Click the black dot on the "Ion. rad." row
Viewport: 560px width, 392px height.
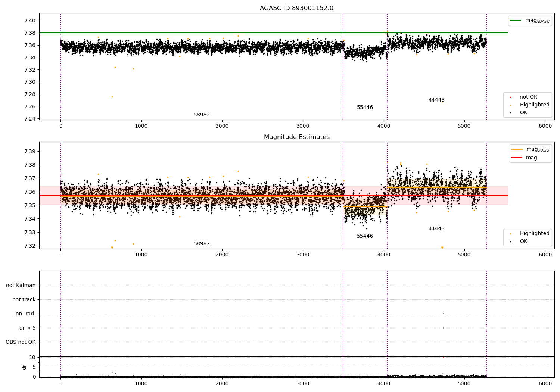[x=444, y=314]
